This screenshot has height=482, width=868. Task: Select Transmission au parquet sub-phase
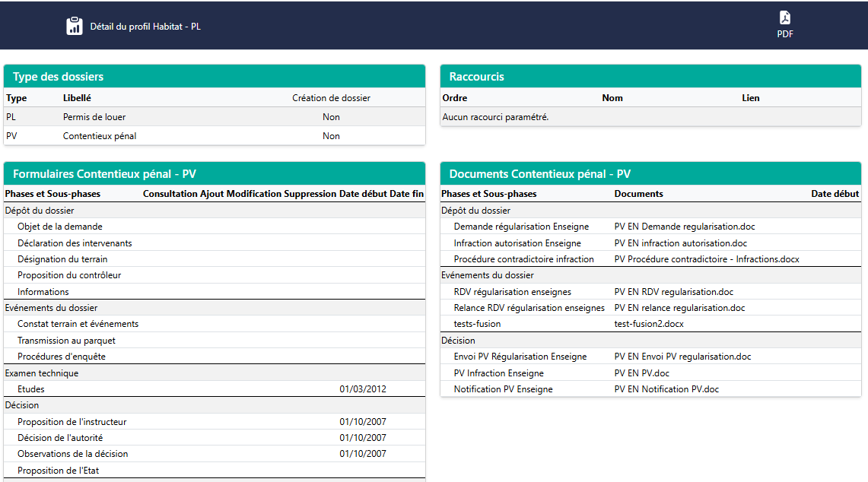[x=66, y=341]
